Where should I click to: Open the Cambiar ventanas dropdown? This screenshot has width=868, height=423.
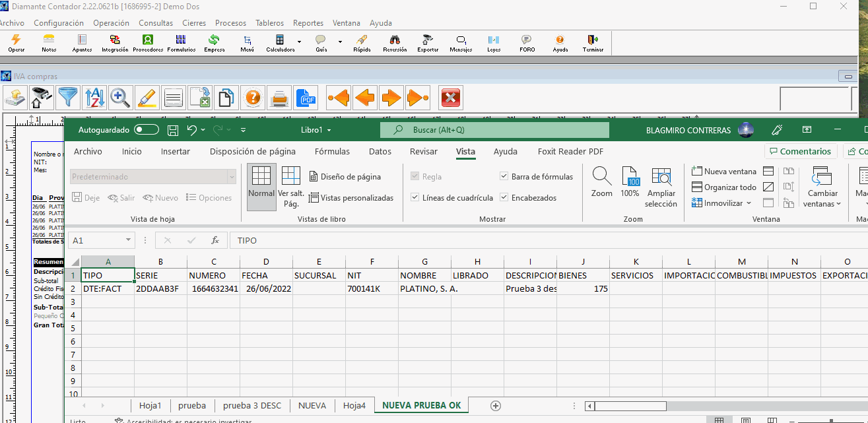pos(822,187)
